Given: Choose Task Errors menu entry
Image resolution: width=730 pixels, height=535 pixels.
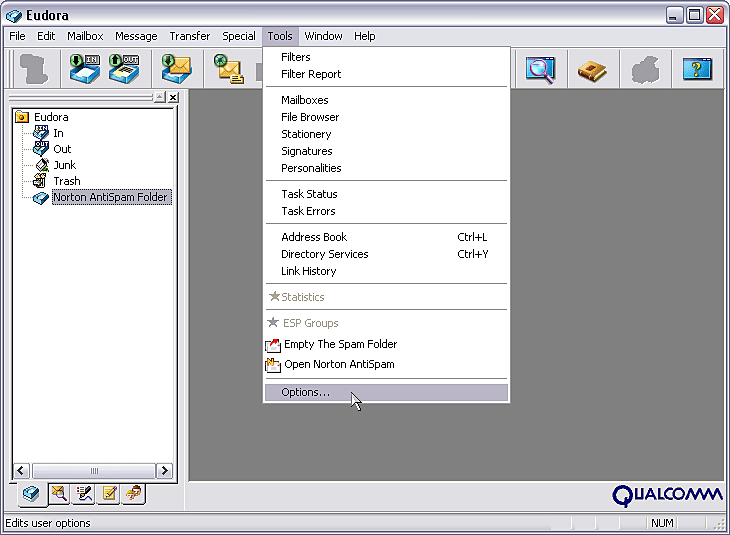Looking at the screenshot, I should [x=386, y=211].
